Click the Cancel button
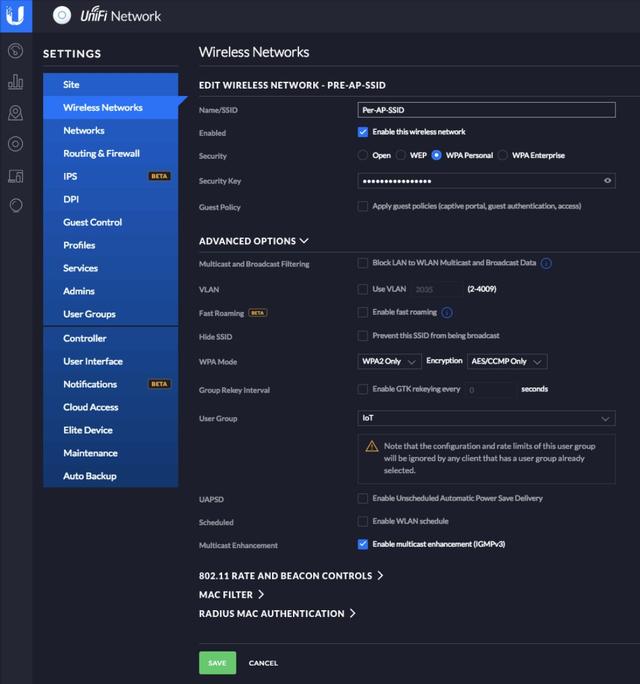This screenshot has width=640, height=684. 263,663
